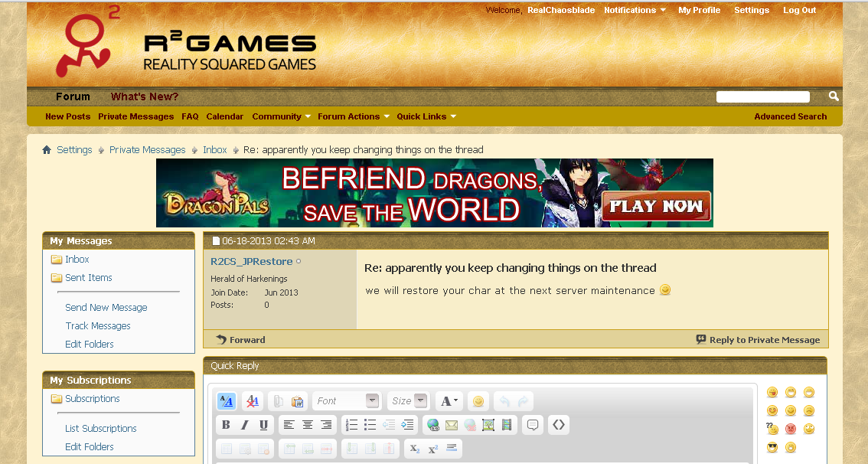Open the Community menu
868x464 pixels.
(281, 116)
